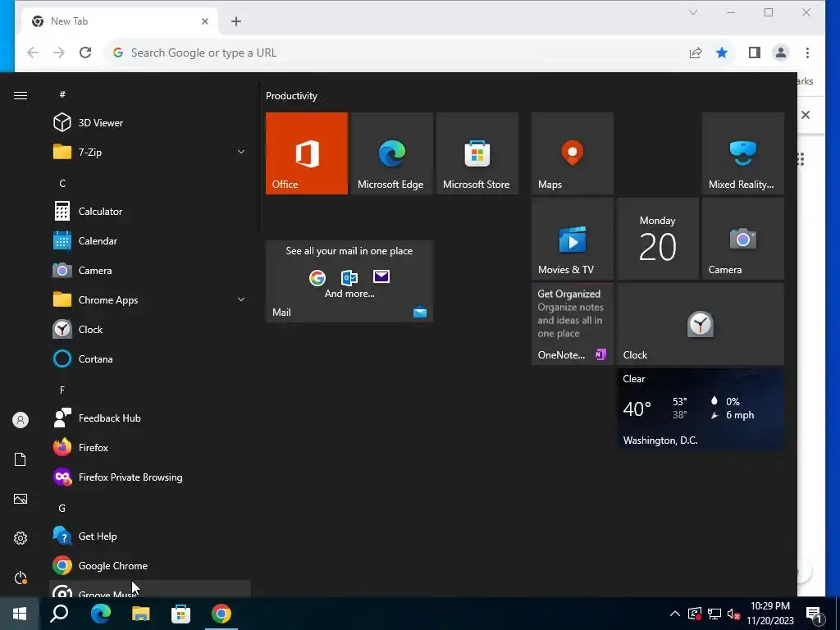Open the Movies & TV tile
Viewport: 840px width, 630px height.
572,239
